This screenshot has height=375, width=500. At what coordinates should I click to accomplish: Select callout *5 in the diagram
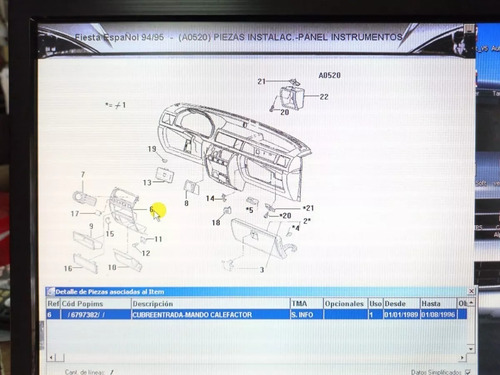point(250,210)
